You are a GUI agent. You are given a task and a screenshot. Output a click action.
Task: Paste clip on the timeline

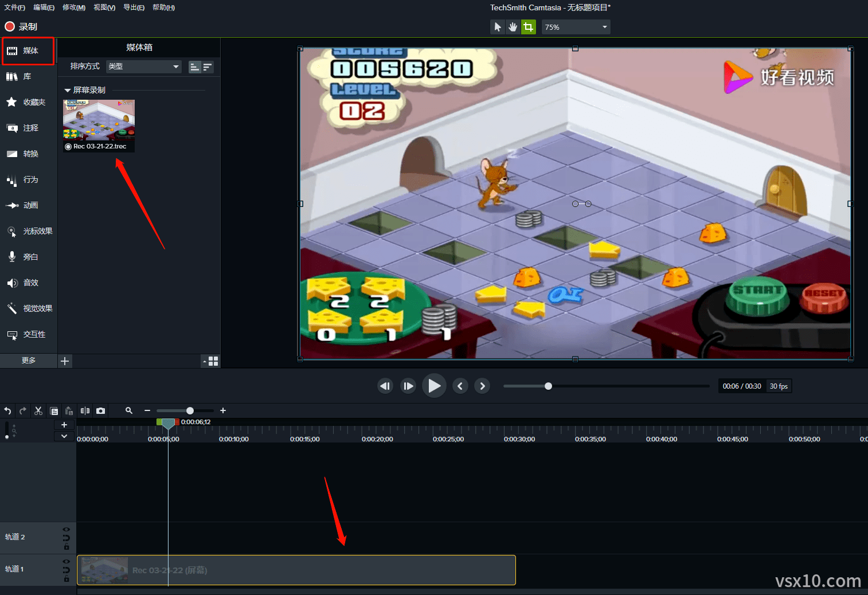click(69, 410)
